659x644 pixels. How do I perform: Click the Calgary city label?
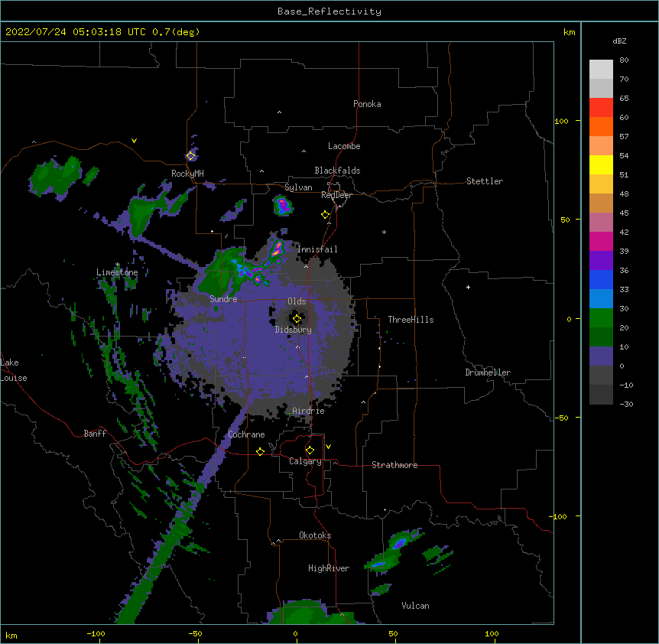pyautogui.click(x=305, y=461)
